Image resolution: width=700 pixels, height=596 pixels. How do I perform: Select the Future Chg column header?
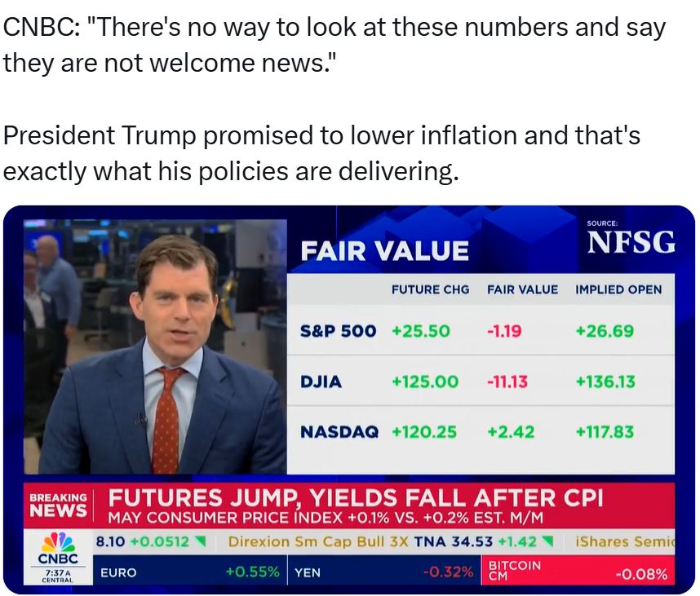(x=430, y=289)
